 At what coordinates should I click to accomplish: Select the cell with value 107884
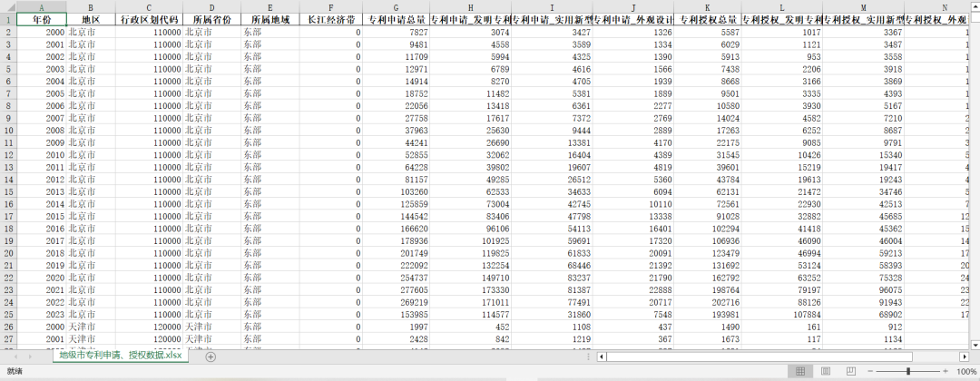pos(782,314)
